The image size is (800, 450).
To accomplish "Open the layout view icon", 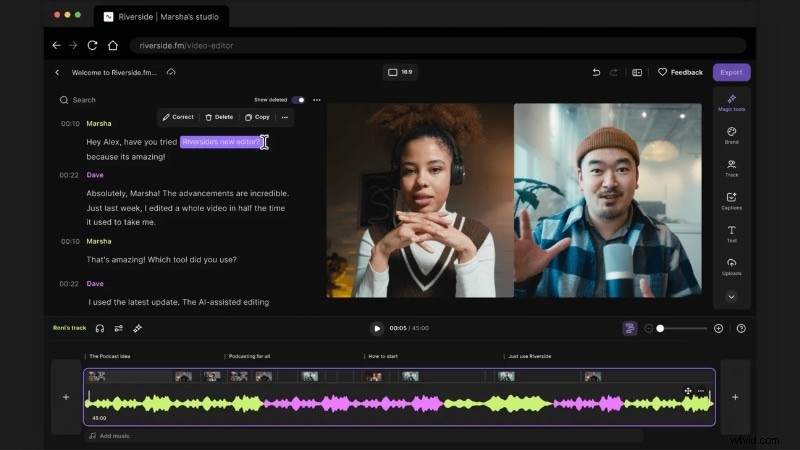I will pos(637,72).
